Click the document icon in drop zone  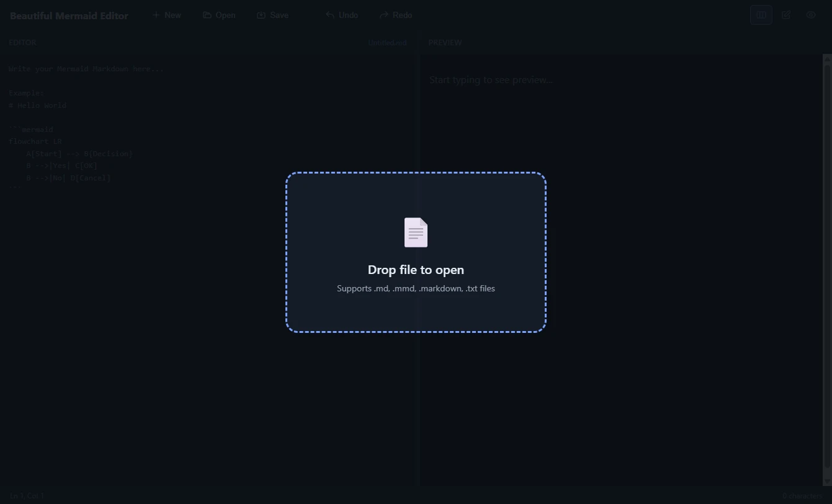click(416, 232)
